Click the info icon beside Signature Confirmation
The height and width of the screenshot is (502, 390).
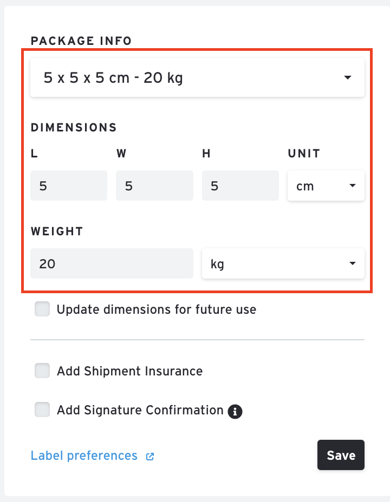click(x=235, y=411)
